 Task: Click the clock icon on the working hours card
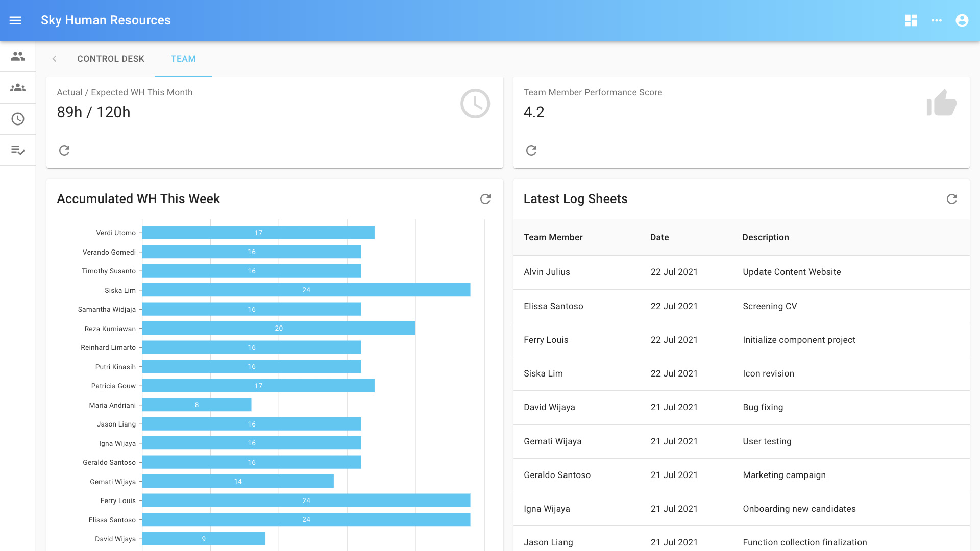pos(475,103)
